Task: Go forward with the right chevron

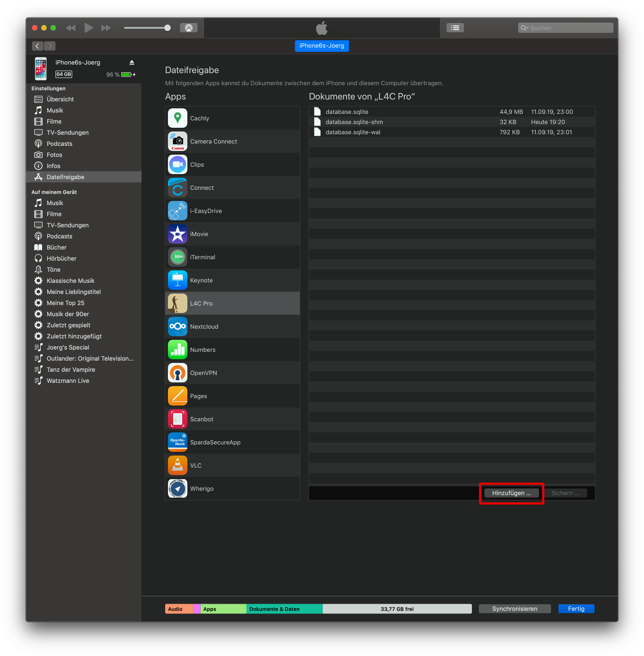Action: (50, 46)
